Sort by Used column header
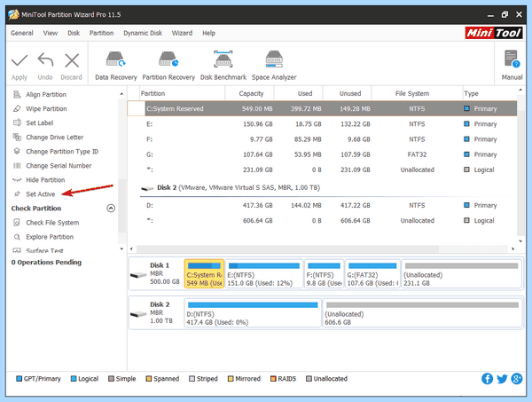Screen dimensions: 532x402 click(x=299, y=93)
